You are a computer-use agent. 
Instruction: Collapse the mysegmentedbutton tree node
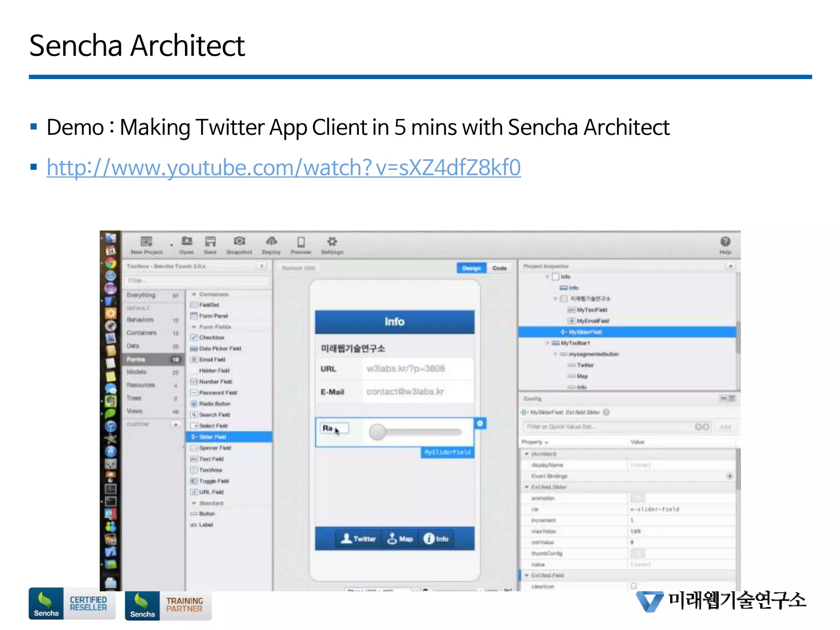click(555, 354)
